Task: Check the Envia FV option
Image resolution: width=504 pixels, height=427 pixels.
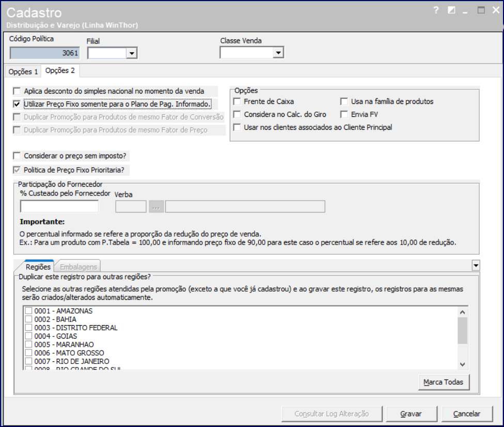Action: (344, 114)
